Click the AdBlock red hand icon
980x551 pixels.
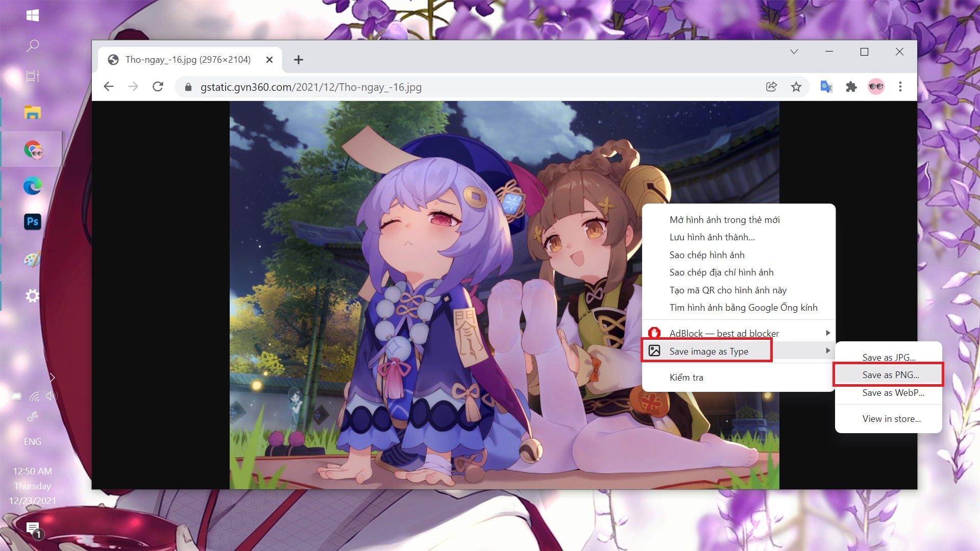[654, 333]
